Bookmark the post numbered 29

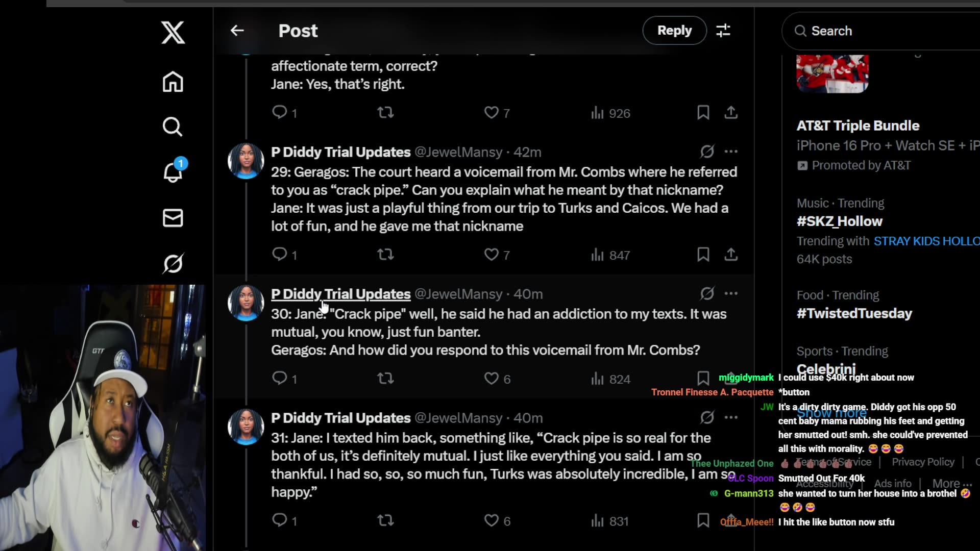click(x=703, y=254)
